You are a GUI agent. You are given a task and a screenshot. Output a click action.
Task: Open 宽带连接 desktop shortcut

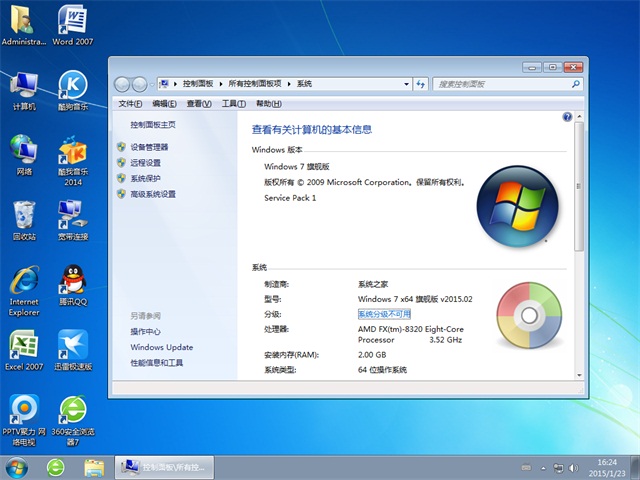coord(73,220)
